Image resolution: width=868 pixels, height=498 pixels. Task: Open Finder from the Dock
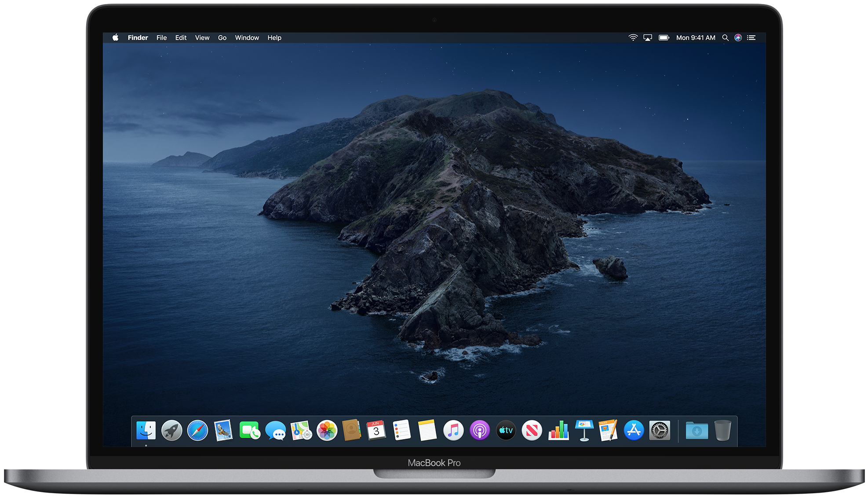pos(146,430)
